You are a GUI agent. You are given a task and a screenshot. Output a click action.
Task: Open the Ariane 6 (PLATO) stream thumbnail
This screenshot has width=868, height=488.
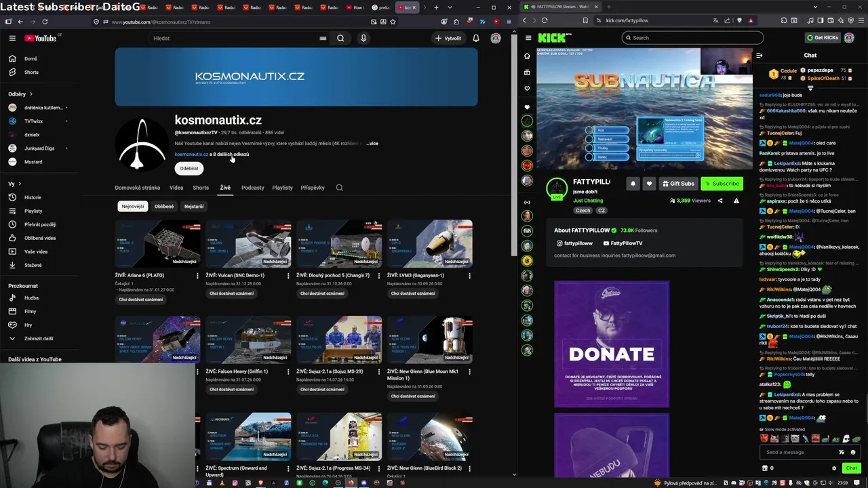pos(157,243)
